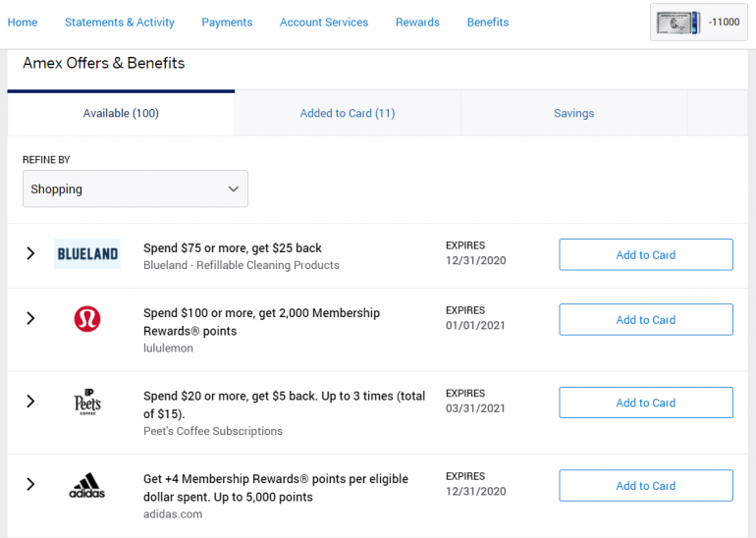Image resolution: width=756 pixels, height=538 pixels.
Task: Add the adidas offer to card
Action: [645, 485]
